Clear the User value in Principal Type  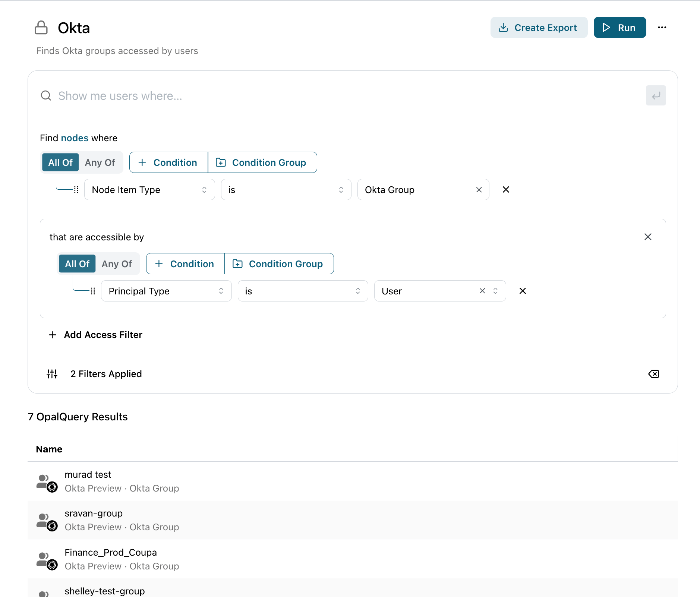click(482, 291)
